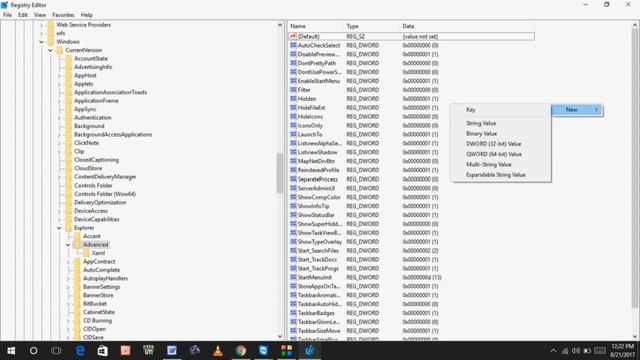
Task: Click the Xaml folder icon
Action: (86, 253)
